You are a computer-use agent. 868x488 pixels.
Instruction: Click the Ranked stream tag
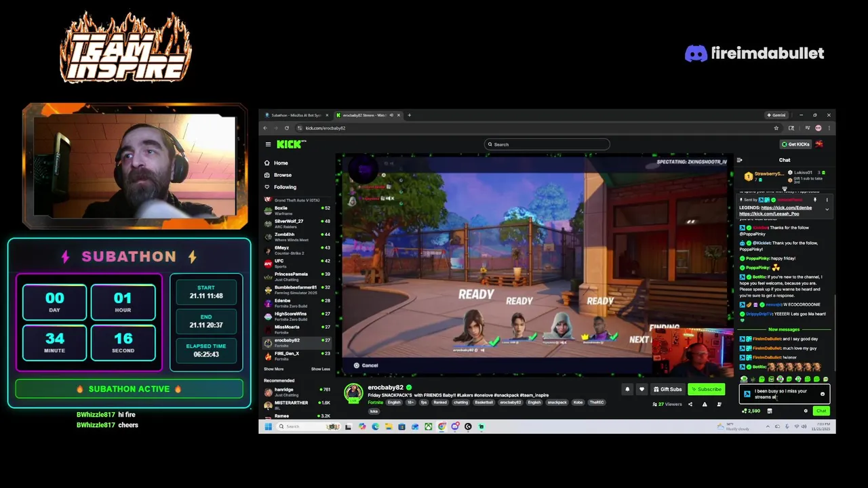pyautogui.click(x=440, y=403)
